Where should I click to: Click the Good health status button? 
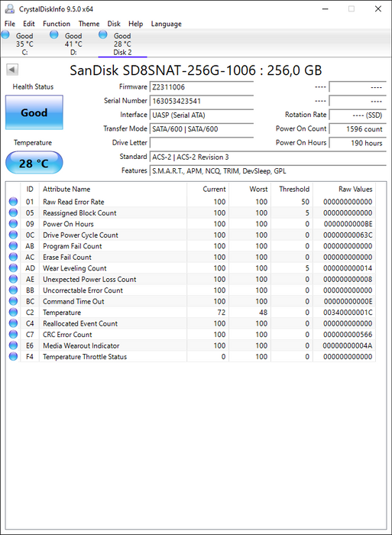(x=34, y=112)
